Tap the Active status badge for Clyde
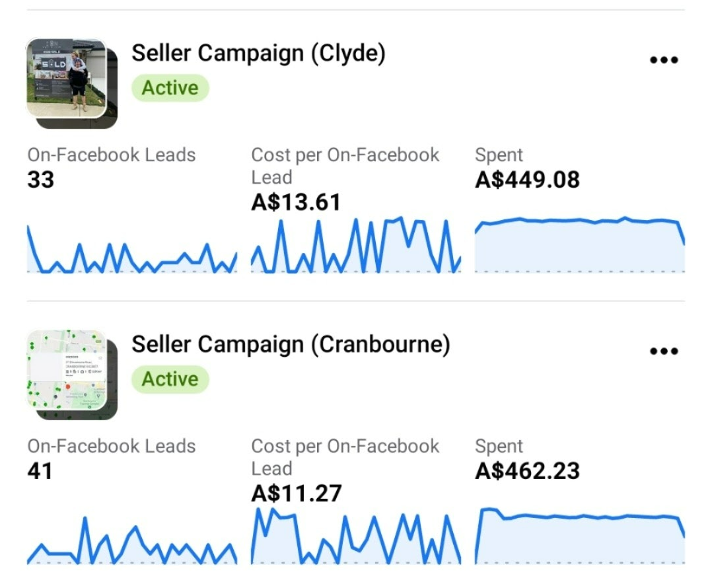Viewport: 710px width, 588px height. coord(170,88)
